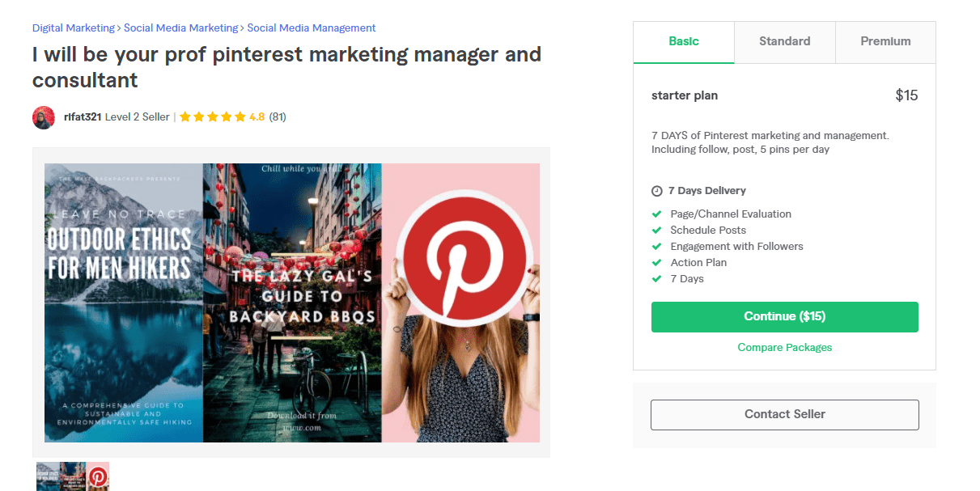Click the gold rating stars
The width and height of the screenshot is (980, 491).
212,116
